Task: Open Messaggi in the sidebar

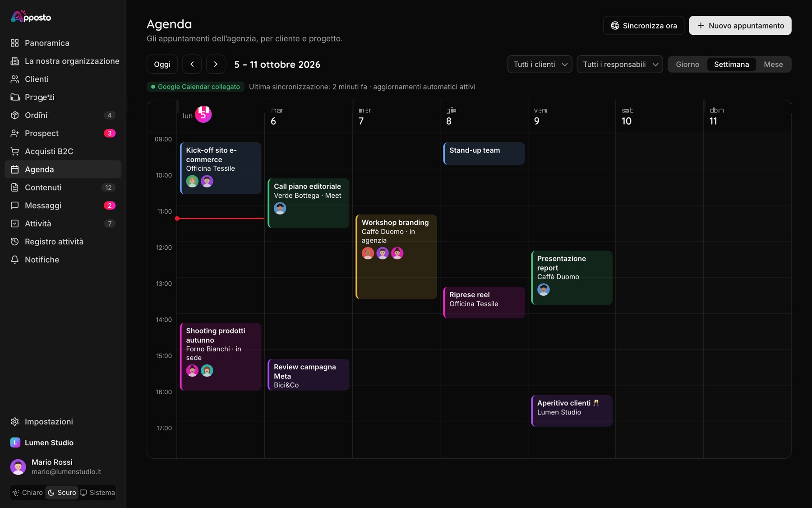Action: pyautogui.click(x=63, y=205)
